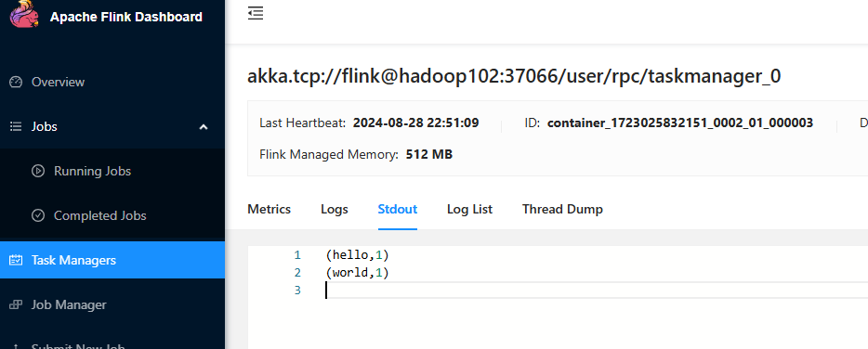Click the Job Manager build icon
Image resolution: width=868 pixels, height=349 pixels.
pyautogui.click(x=16, y=304)
